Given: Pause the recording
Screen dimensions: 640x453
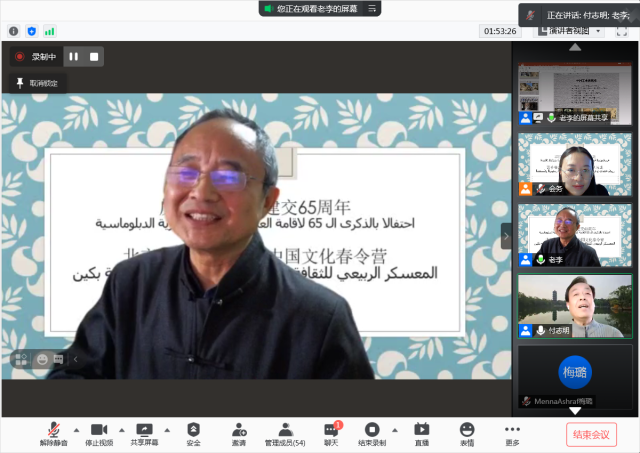Looking at the screenshot, I should click(74, 57).
